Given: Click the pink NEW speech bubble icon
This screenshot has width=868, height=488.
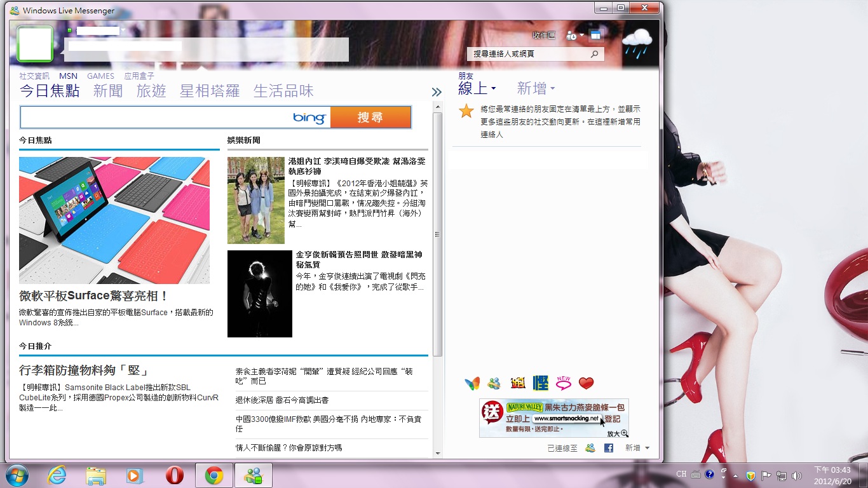Looking at the screenshot, I should pos(563,383).
